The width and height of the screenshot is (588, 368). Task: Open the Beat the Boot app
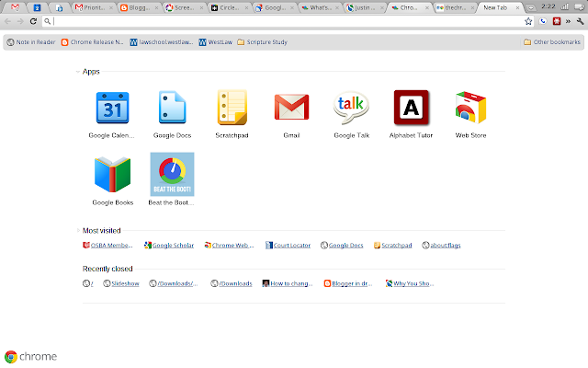[172, 174]
